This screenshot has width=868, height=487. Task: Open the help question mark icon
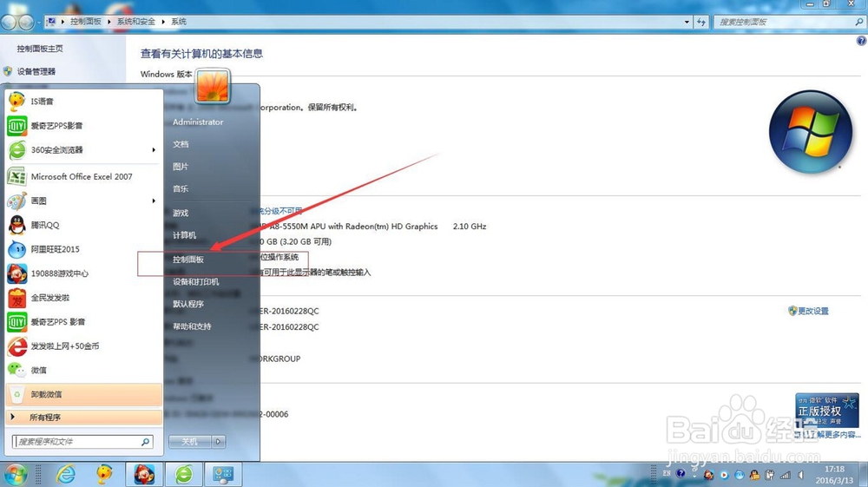[x=861, y=41]
